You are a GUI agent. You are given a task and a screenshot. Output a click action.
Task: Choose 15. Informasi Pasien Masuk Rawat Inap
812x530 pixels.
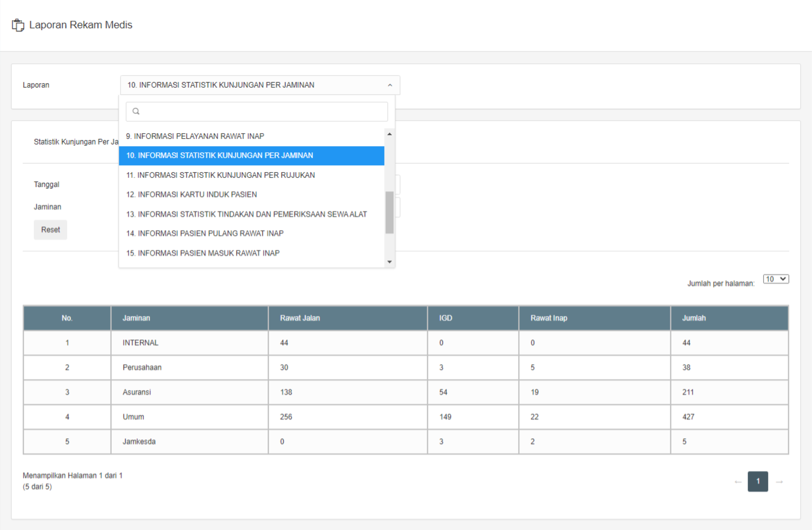203,253
